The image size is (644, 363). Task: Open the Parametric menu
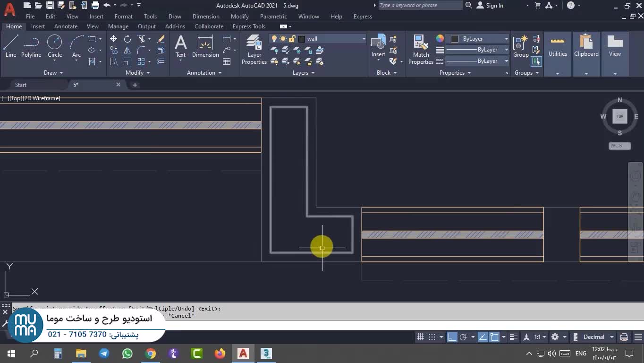point(273,17)
